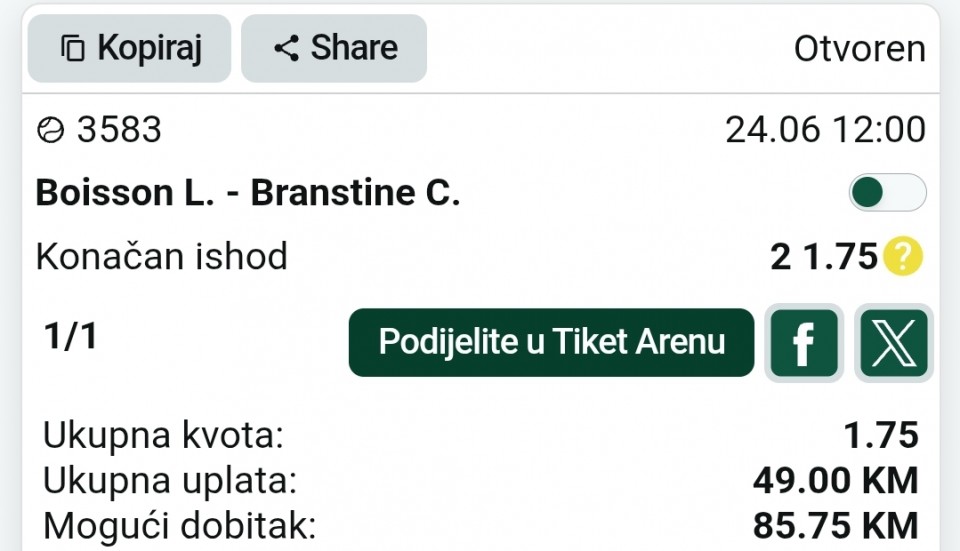The height and width of the screenshot is (551, 960).
Task: Share the ticket on X
Action: [x=894, y=343]
